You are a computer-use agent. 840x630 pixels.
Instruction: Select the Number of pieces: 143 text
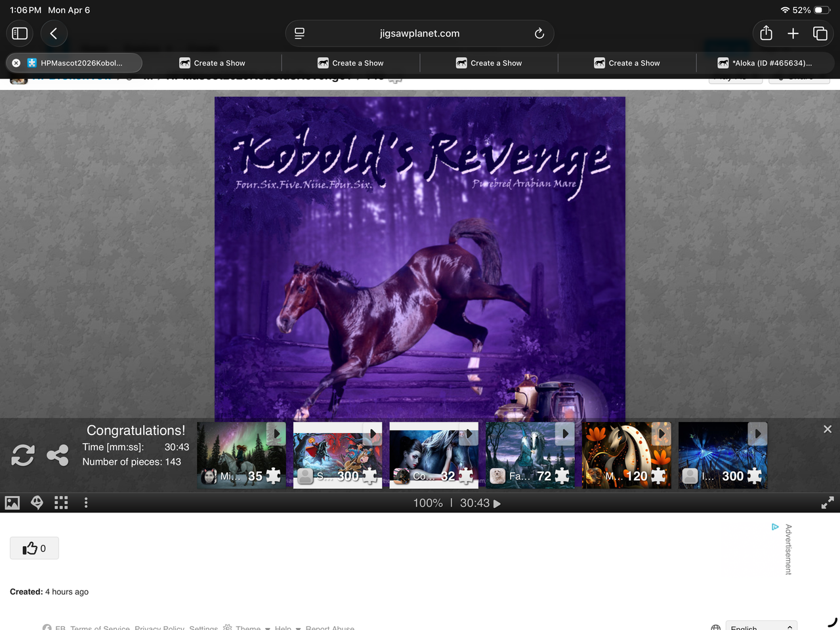[x=131, y=462]
